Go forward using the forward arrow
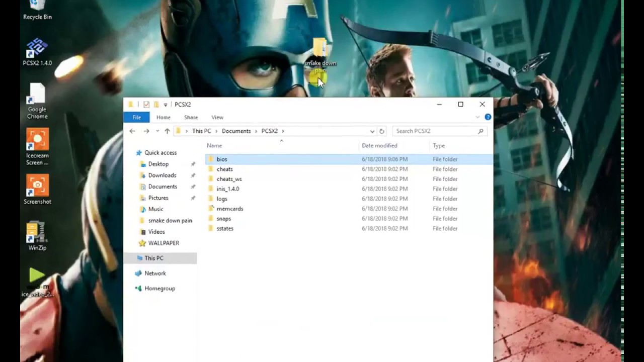The height and width of the screenshot is (362, 644). pyautogui.click(x=146, y=131)
